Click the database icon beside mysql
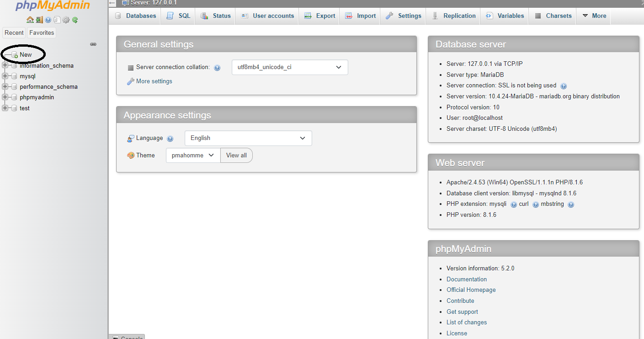 tap(14, 76)
